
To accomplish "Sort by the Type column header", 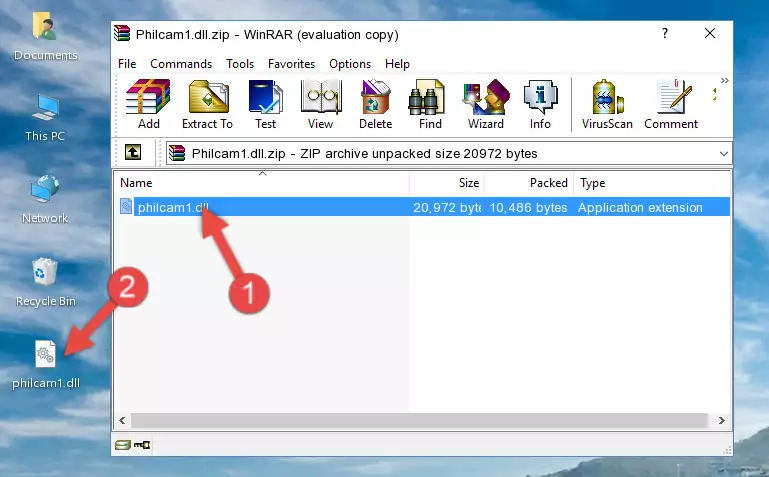I will pyautogui.click(x=652, y=183).
